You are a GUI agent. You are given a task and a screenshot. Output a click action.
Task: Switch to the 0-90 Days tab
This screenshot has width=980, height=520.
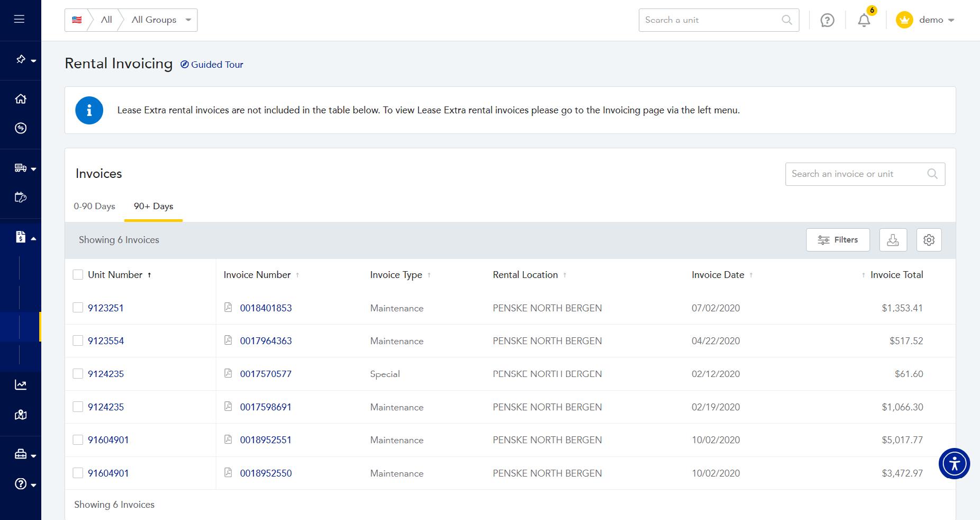pyautogui.click(x=94, y=207)
